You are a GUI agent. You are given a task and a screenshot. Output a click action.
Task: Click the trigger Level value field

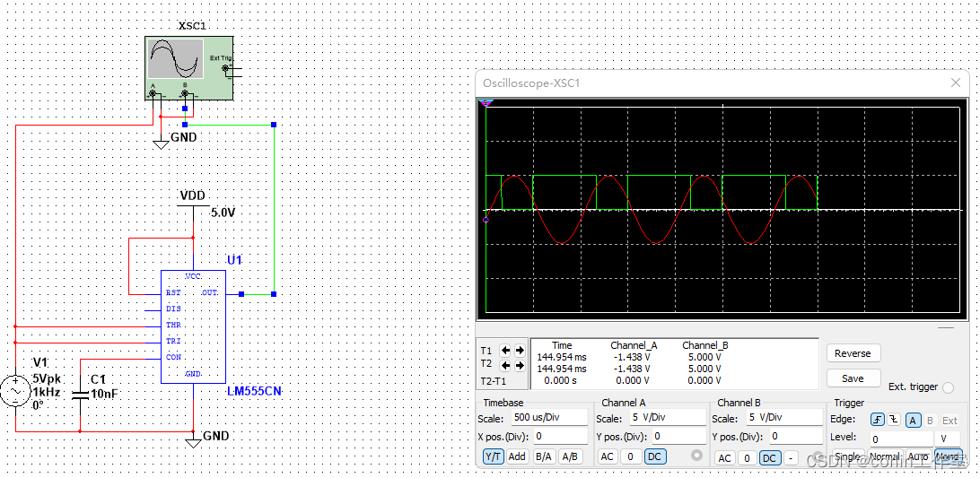(901, 439)
